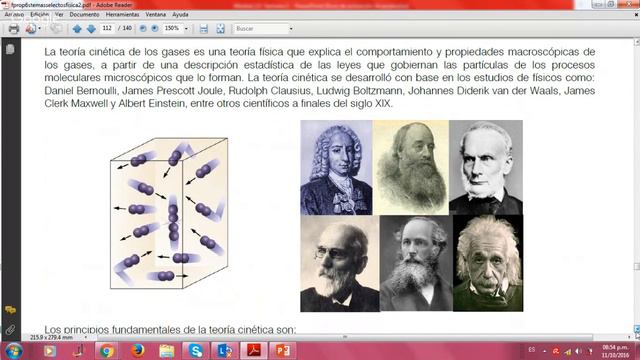
Task: Switch to Adobe Reader taskbar button
Action: point(254,351)
